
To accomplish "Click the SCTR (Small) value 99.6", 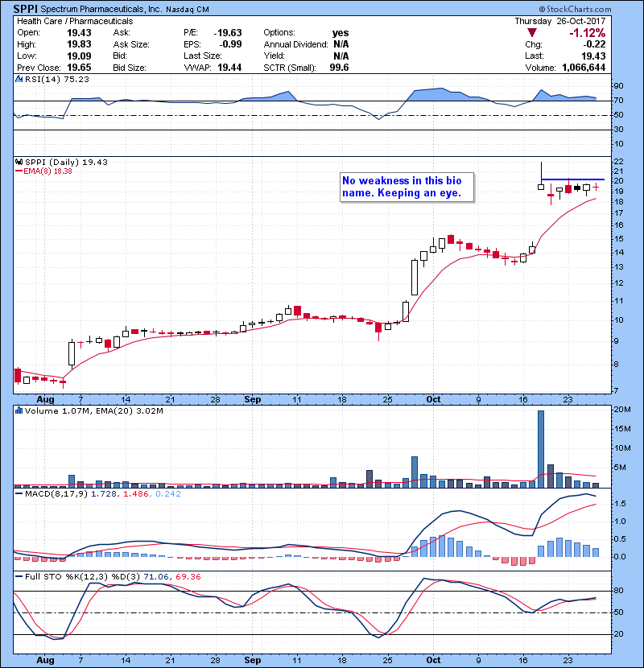I will (x=339, y=68).
